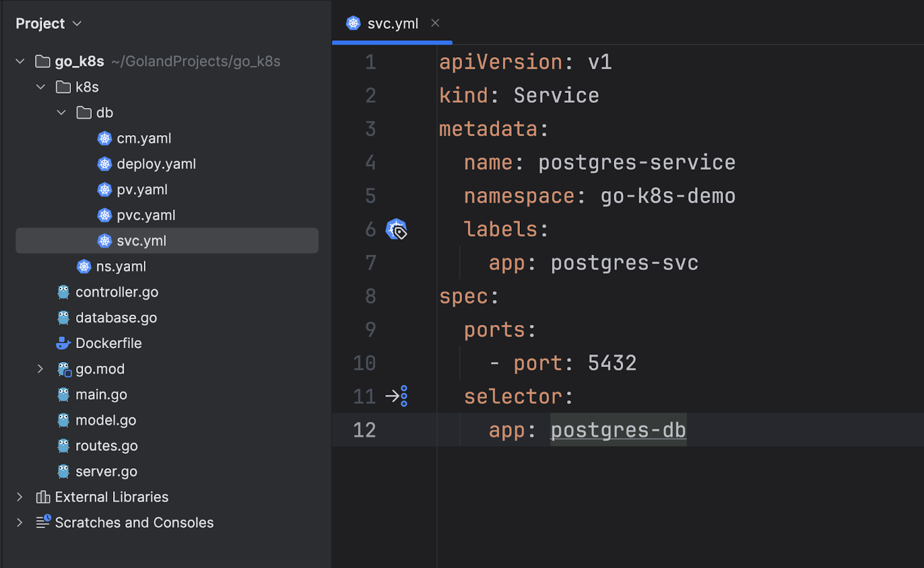Click the Scratches and Consoles icon
The image size is (924, 568).
[x=43, y=522]
